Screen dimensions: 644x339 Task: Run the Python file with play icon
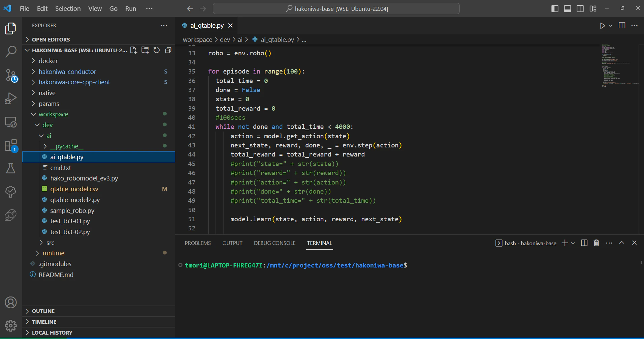(603, 26)
